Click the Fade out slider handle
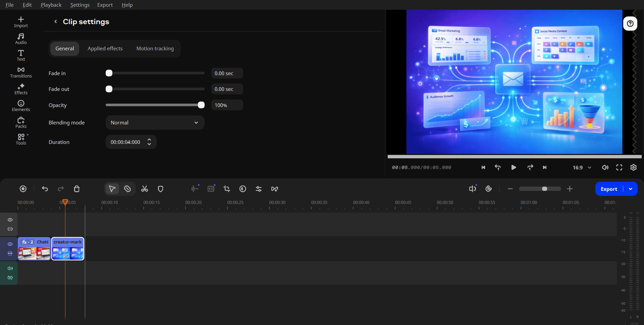644x325 pixels. (x=109, y=89)
